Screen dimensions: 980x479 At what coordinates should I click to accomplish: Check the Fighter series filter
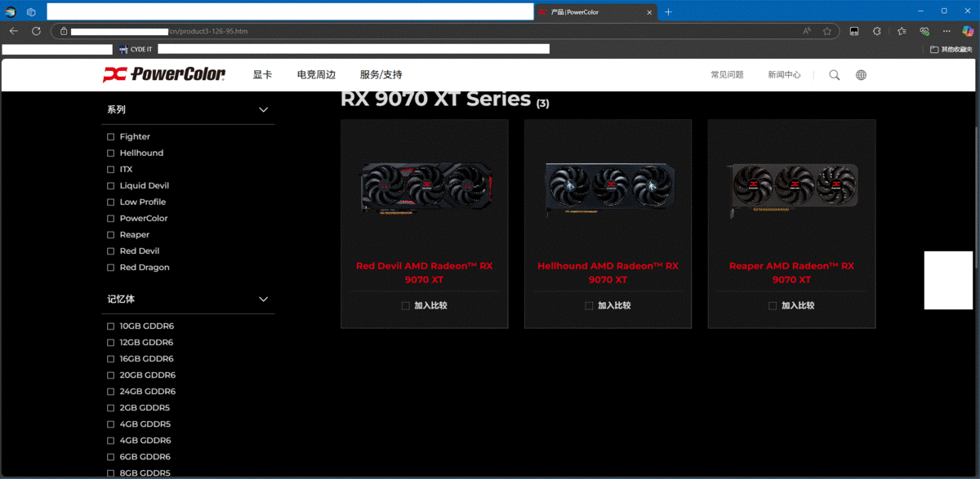click(x=111, y=136)
